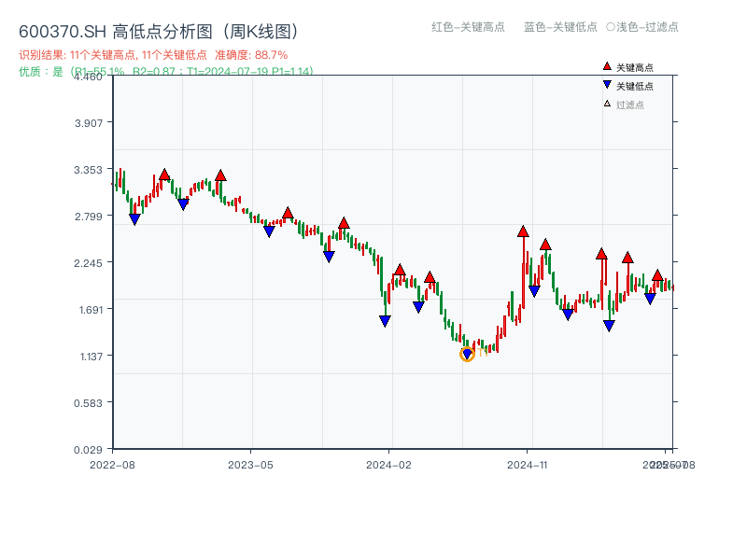Click the 0.029 y-axis label

[x=88, y=450]
